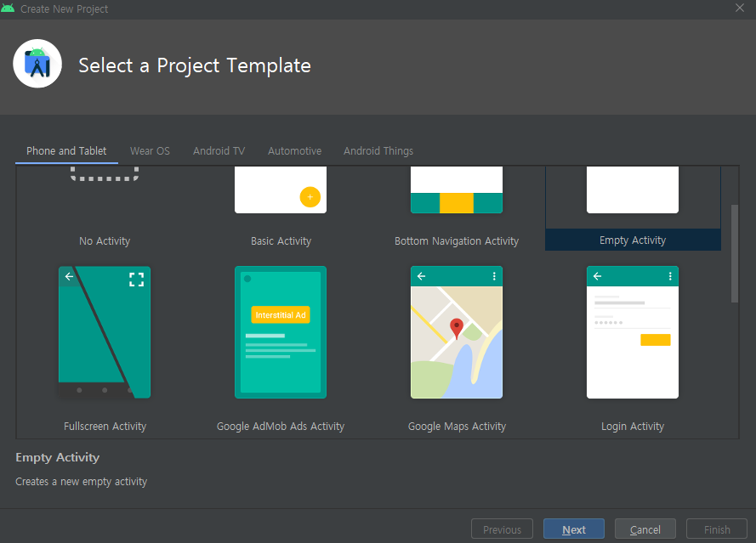The width and height of the screenshot is (756, 543).
Task: Click the Select a Project Template heading
Action: pyautogui.click(x=195, y=65)
